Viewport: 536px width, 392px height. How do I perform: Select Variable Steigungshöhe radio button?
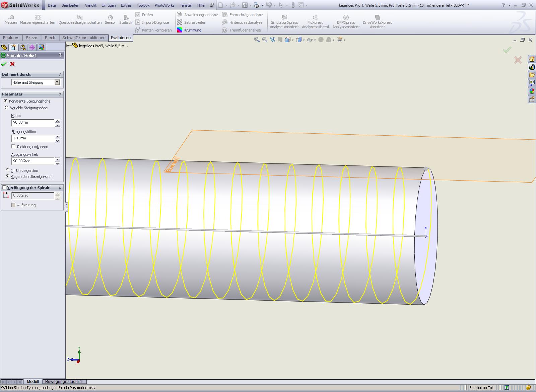click(7, 108)
